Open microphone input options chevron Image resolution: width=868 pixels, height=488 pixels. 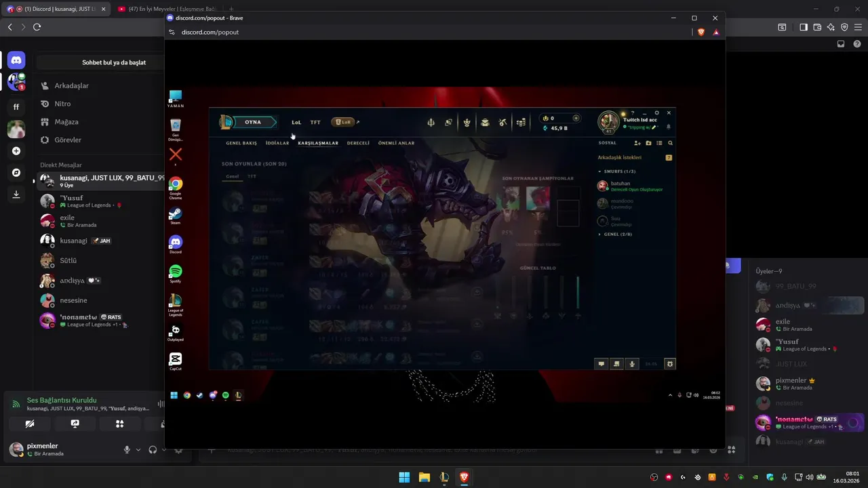(x=138, y=449)
